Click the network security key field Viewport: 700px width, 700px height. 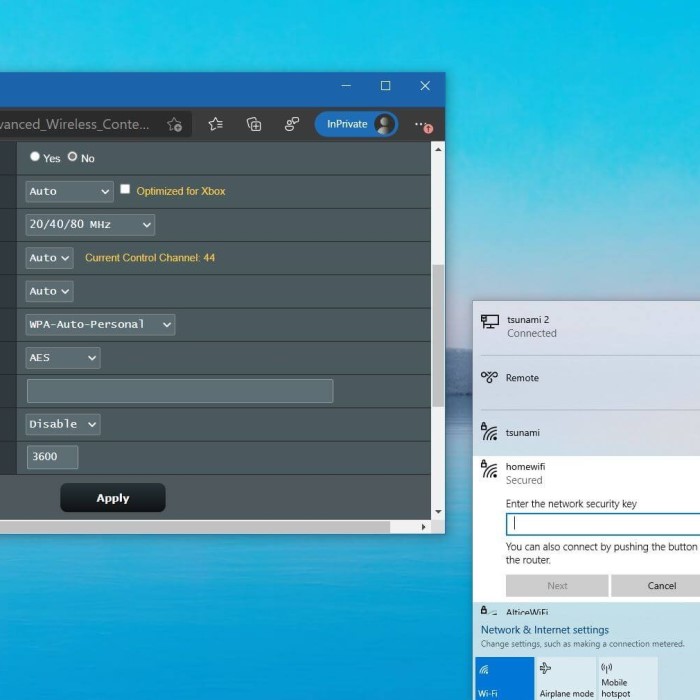(x=603, y=524)
